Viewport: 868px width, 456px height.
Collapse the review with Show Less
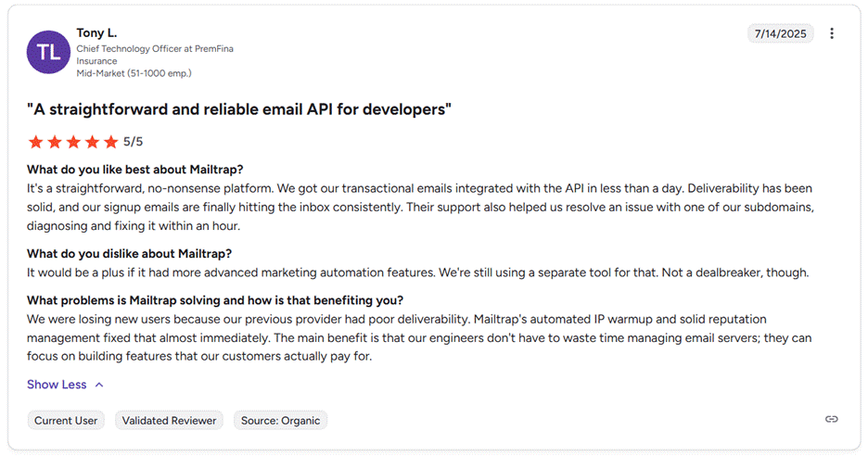click(57, 385)
